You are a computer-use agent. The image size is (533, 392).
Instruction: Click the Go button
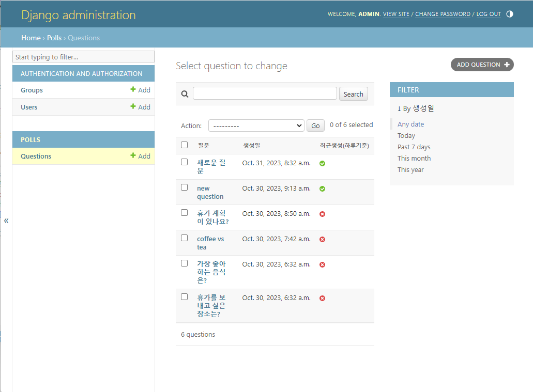point(315,126)
